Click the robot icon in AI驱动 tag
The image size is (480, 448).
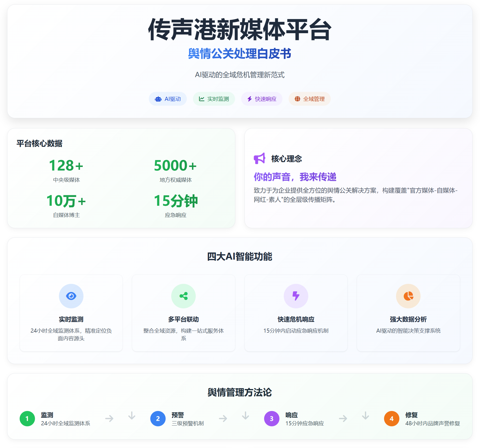point(158,99)
